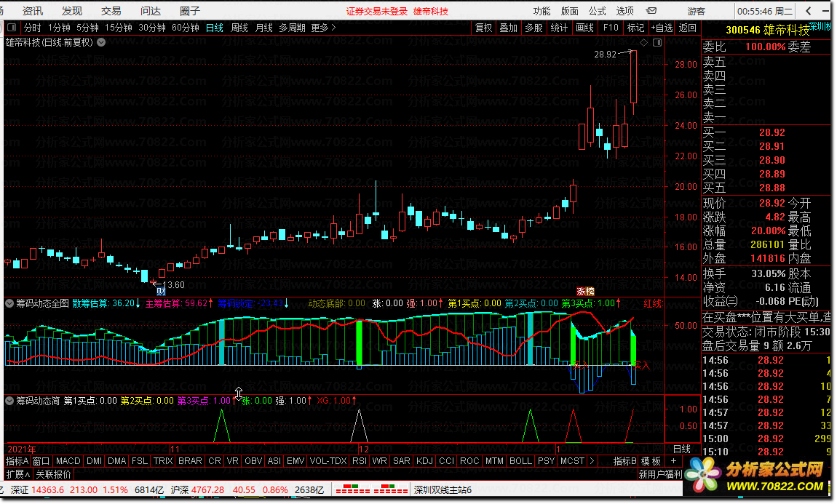Open the 选项 menu
837x504 pixels.
point(625,11)
